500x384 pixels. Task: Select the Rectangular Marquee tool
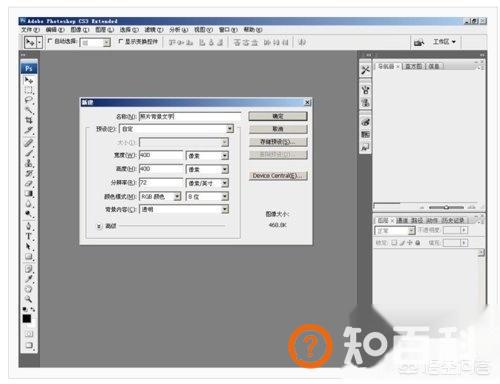(x=29, y=90)
